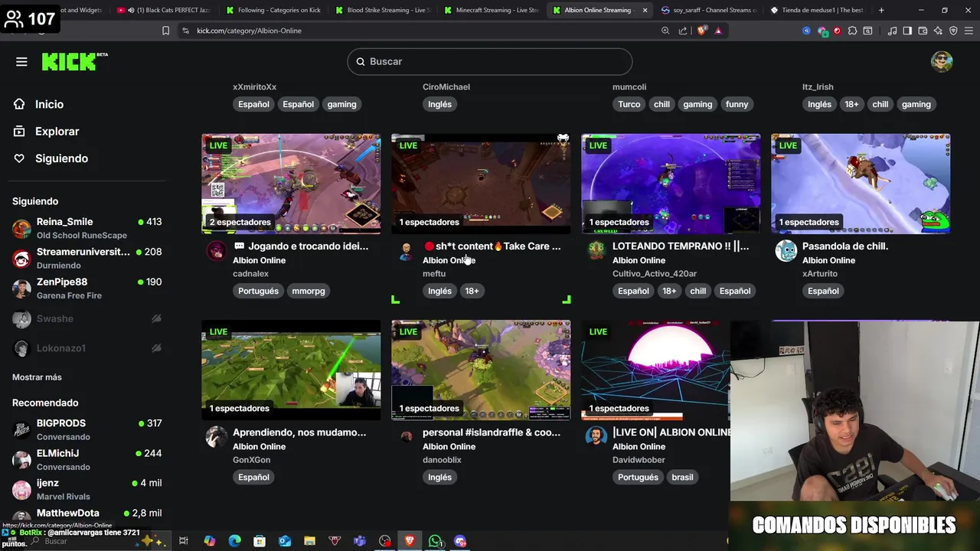980x551 pixels.
Task: Open Brave Shields lion icon
Action: [x=701, y=31]
